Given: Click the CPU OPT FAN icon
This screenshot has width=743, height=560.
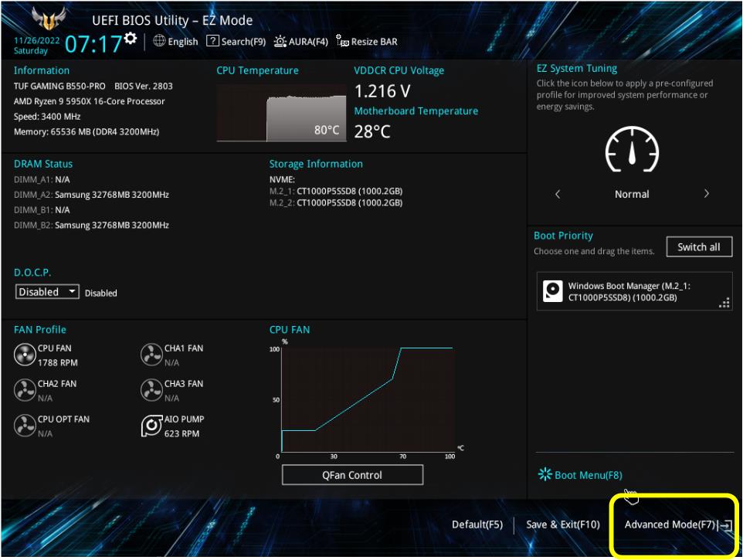Looking at the screenshot, I should (x=25, y=426).
